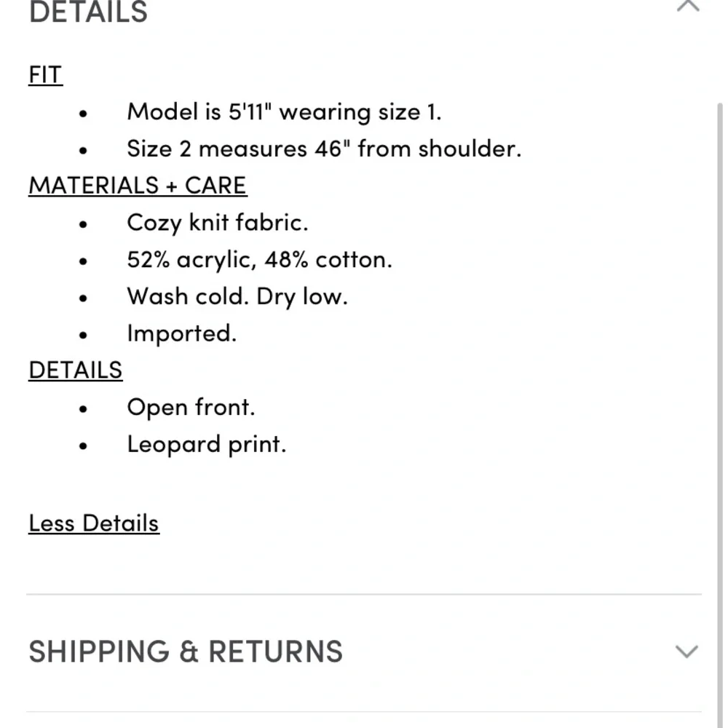Click the SHIPPING & RETURNS heading text
728x728 pixels.
point(186,652)
